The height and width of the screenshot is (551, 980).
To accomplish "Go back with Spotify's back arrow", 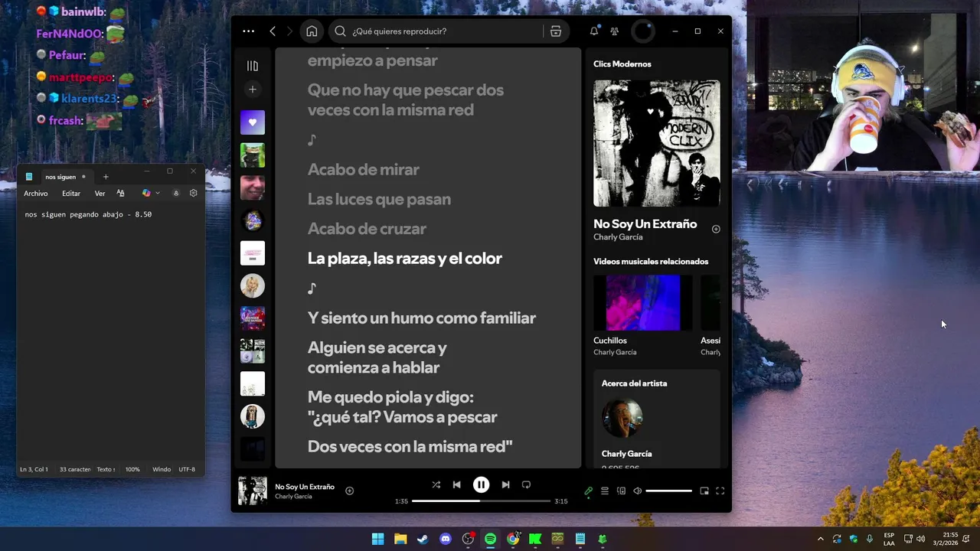I will pyautogui.click(x=273, y=31).
